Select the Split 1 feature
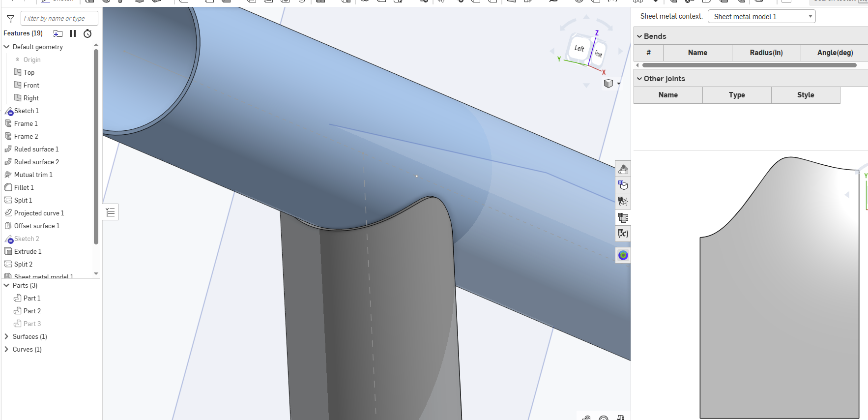Screen dimensions: 868x420 pos(23,200)
